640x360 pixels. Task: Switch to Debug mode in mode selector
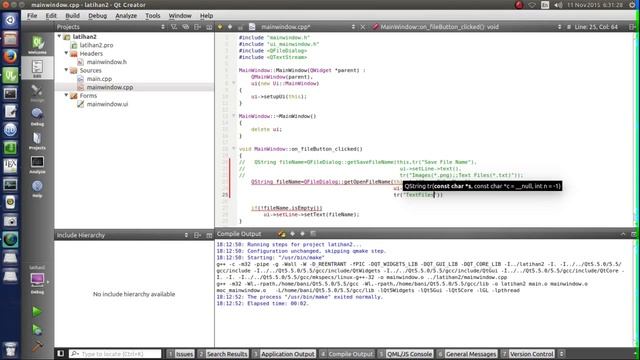tap(37, 116)
